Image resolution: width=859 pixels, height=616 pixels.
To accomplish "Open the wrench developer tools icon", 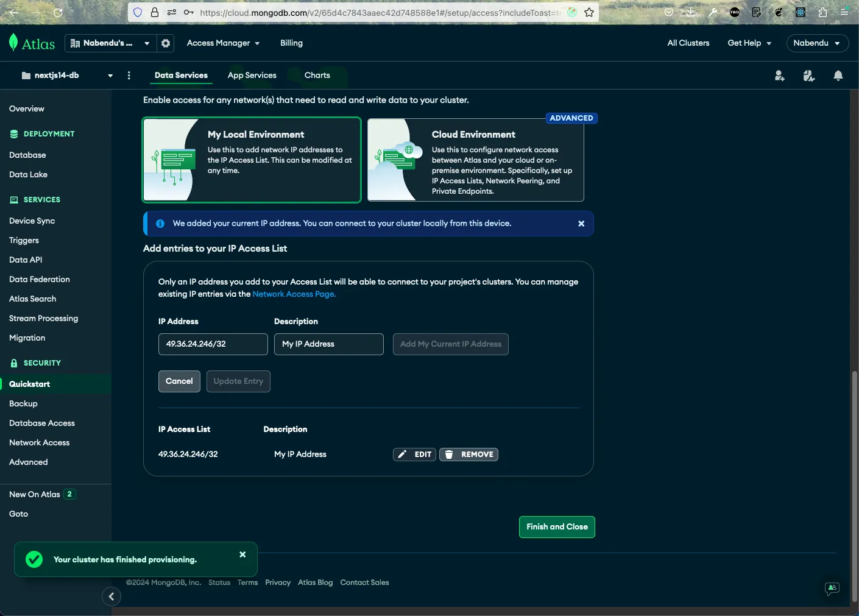I will pyautogui.click(x=713, y=12).
